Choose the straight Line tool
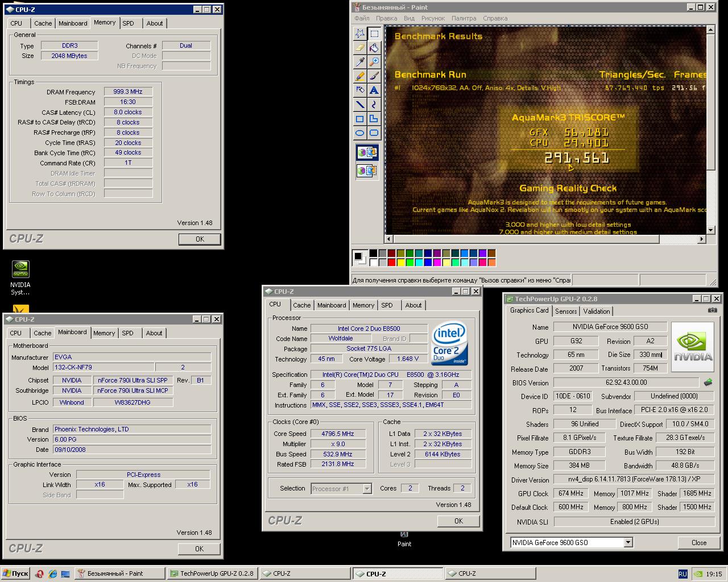The image size is (728, 582). [x=360, y=104]
